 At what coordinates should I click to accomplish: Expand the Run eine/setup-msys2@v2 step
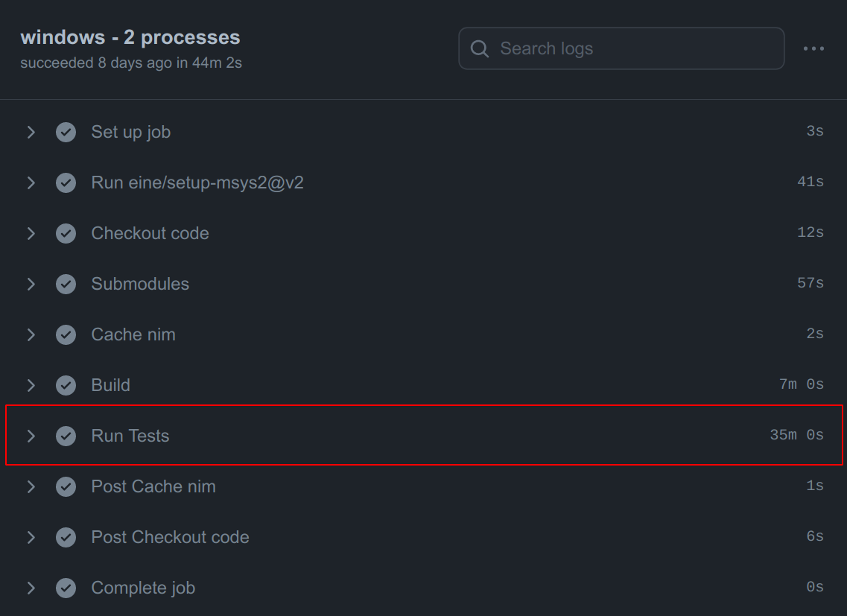31,182
